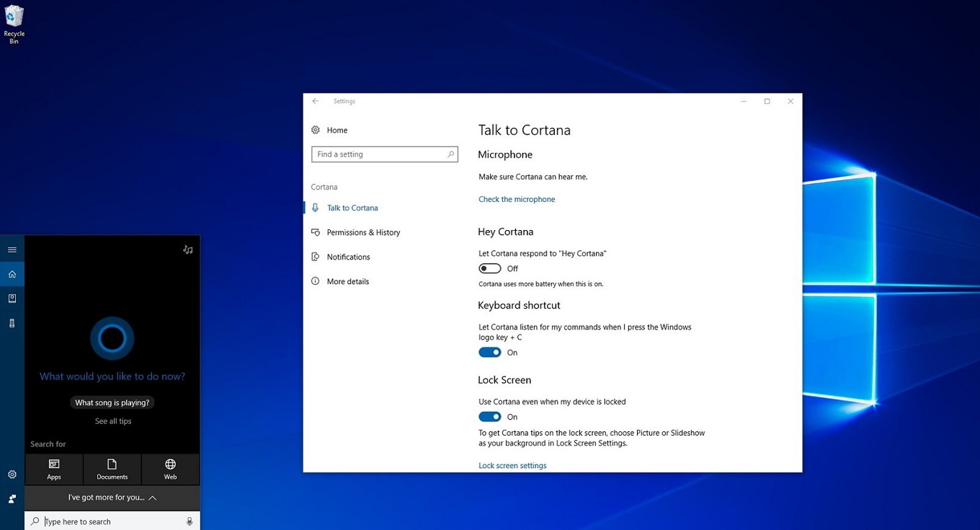This screenshot has height=530, width=980.
Task: Open Cortana settings gear icon
Action: pos(12,474)
